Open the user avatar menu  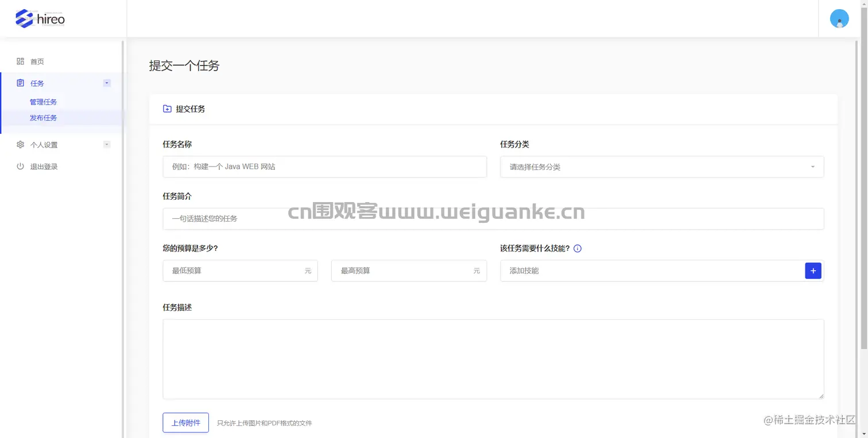pos(839,18)
